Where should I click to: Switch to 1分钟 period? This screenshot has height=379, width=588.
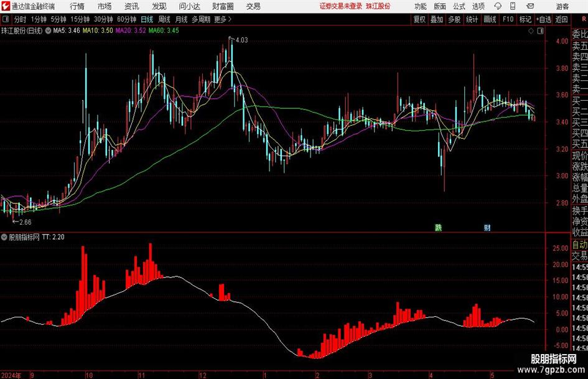(39, 19)
